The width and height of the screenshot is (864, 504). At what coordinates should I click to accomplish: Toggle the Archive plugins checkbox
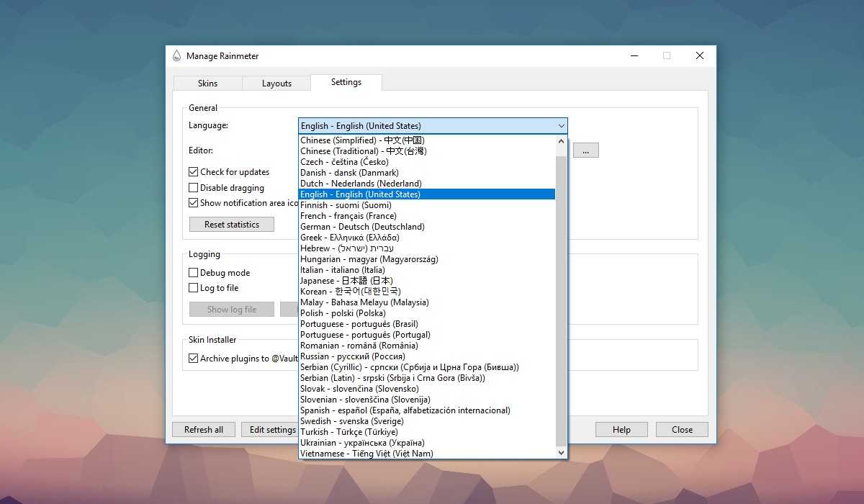point(194,359)
